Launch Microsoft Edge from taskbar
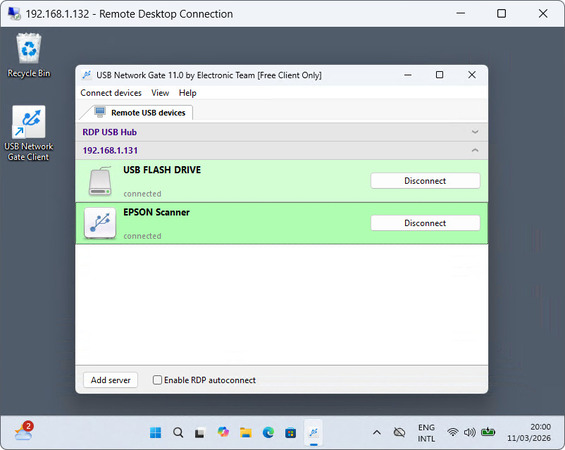This screenshot has height=450, width=565. coord(268,432)
